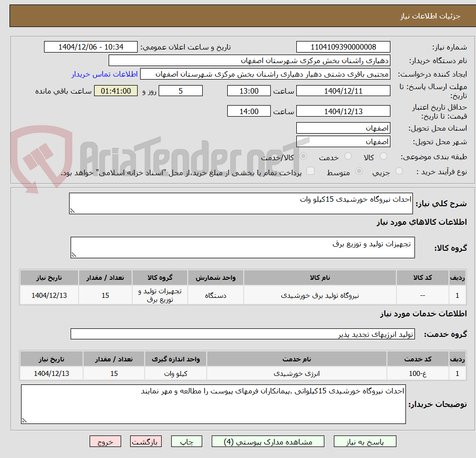
Task: Click the price validity date field 1404/12/13
Action: click(343, 111)
